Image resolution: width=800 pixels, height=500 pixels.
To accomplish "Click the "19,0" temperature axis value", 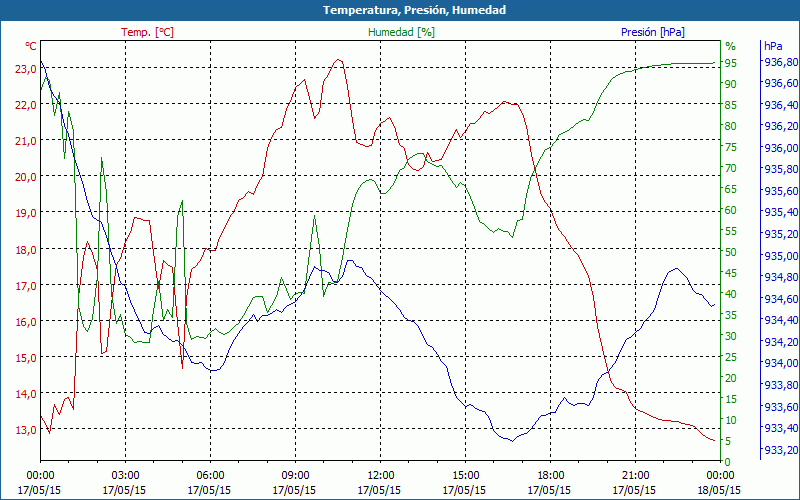I will click(x=26, y=213).
